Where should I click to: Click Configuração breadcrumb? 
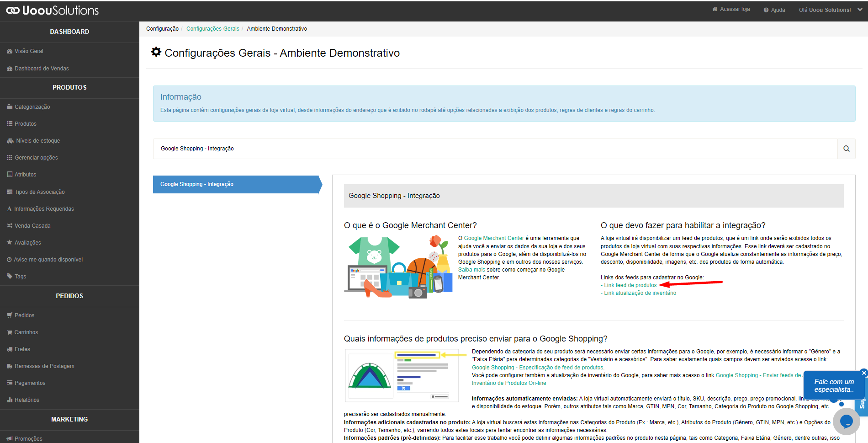(x=162, y=29)
